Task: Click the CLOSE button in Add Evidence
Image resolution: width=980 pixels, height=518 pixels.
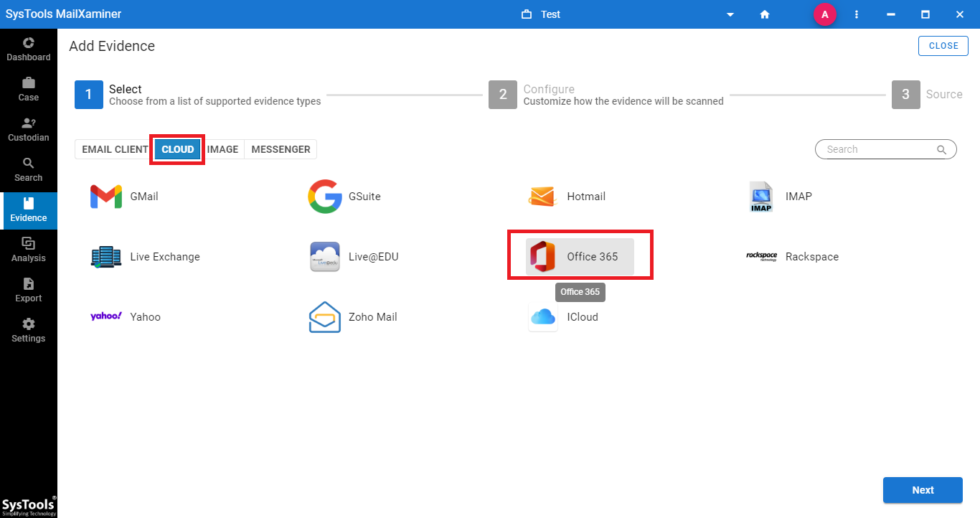Action: point(943,46)
